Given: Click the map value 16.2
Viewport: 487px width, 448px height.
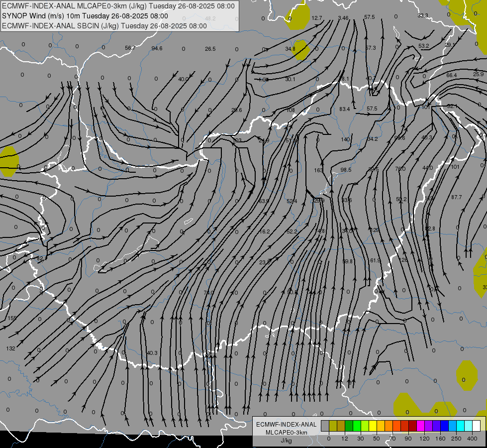Looking at the screenshot, I should click(264, 231).
